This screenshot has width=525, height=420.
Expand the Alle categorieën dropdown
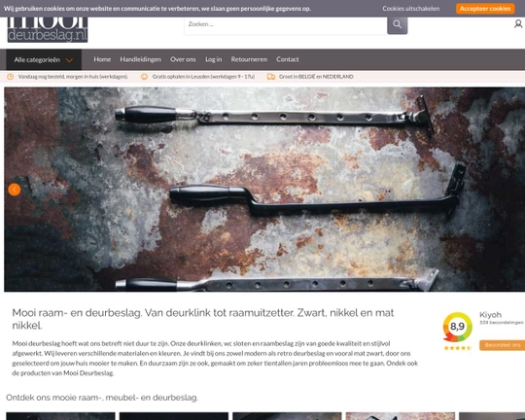[44, 60]
